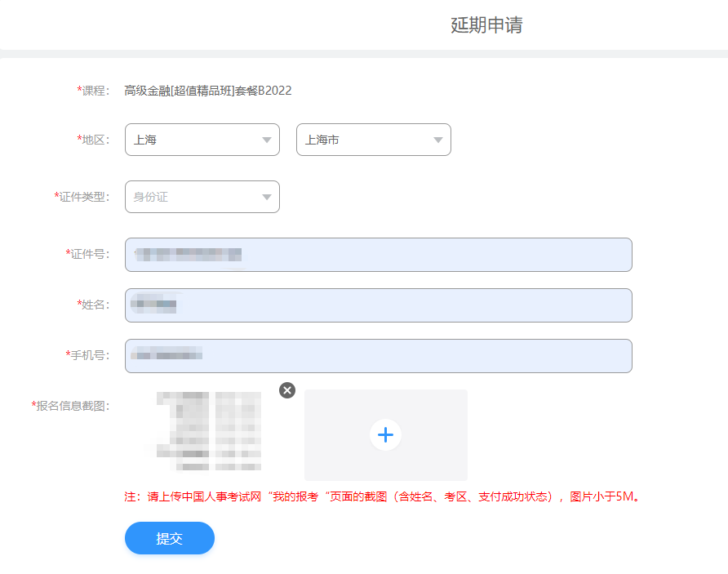728x574 pixels.
Task: Open the 上海市 city selector
Action: [374, 140]
